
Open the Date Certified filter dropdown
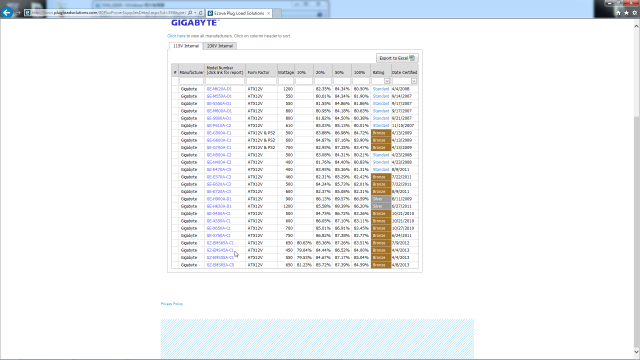pos(413,81)
